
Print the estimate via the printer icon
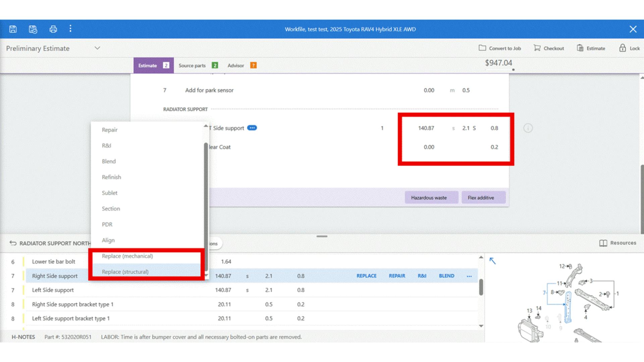coord(53,29)
